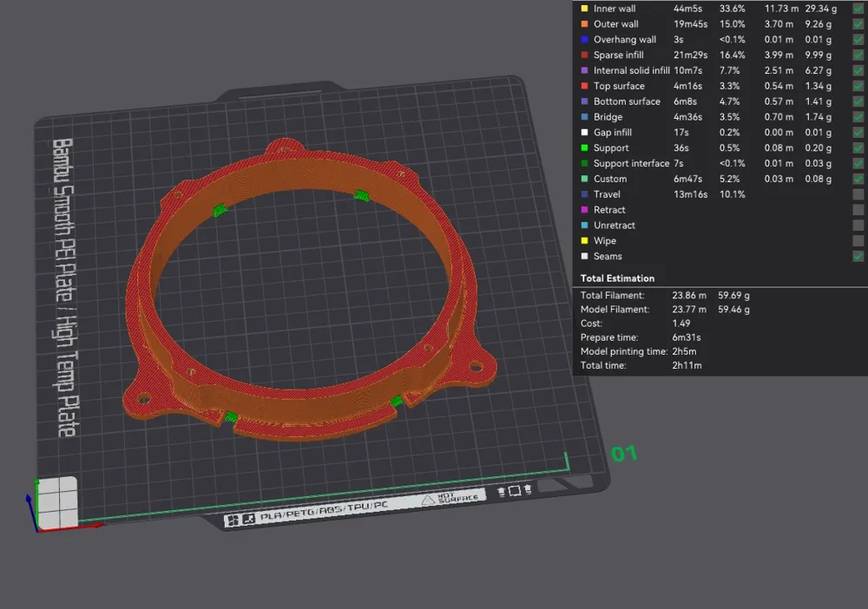
Task: Click the bright green Support color swatch
Action: [x=584, y=148]
